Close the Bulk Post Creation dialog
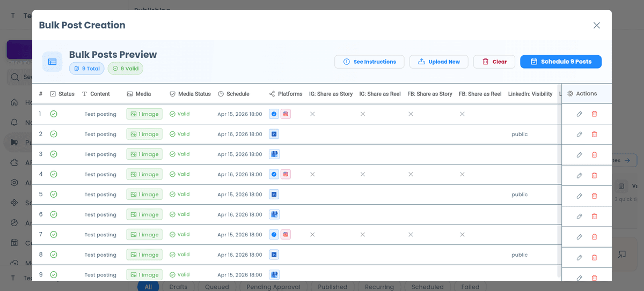Viewport: 644px width, 291px height. click(596, 25)
